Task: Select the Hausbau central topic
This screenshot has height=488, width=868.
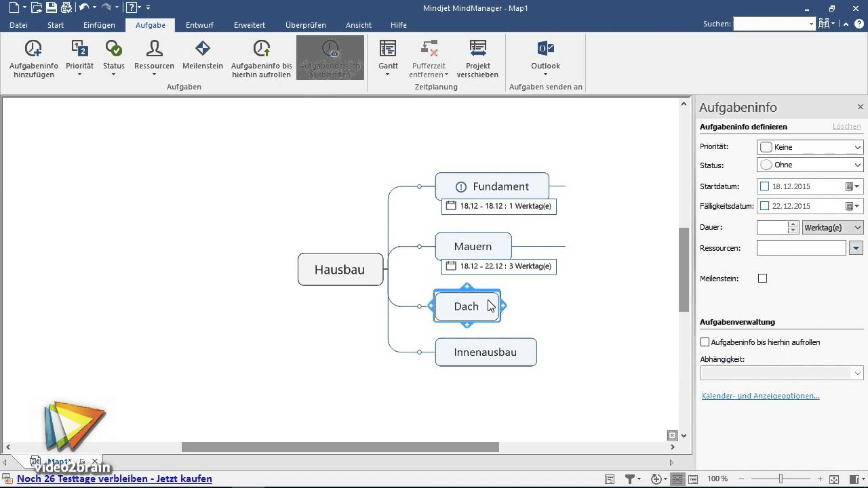Action: pos(340,269)
